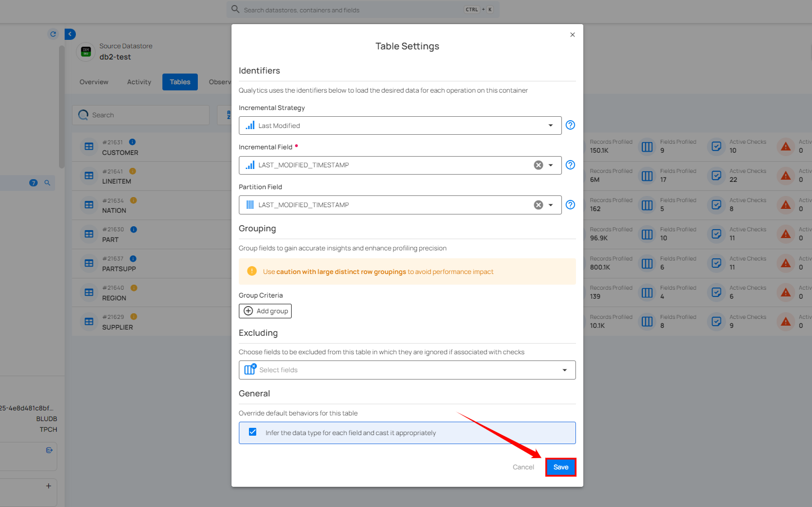Viewport: 812px width, 507px height.
Task: Click the refresh icon above the datastore panel
Action: click(x=53, y=34)
